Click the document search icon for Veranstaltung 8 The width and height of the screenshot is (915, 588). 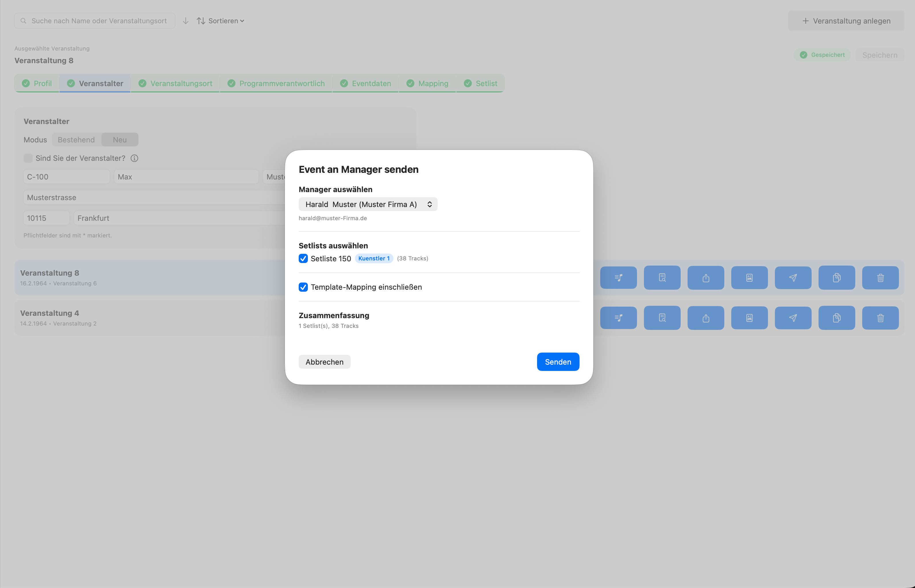click(x=662, y=278)
